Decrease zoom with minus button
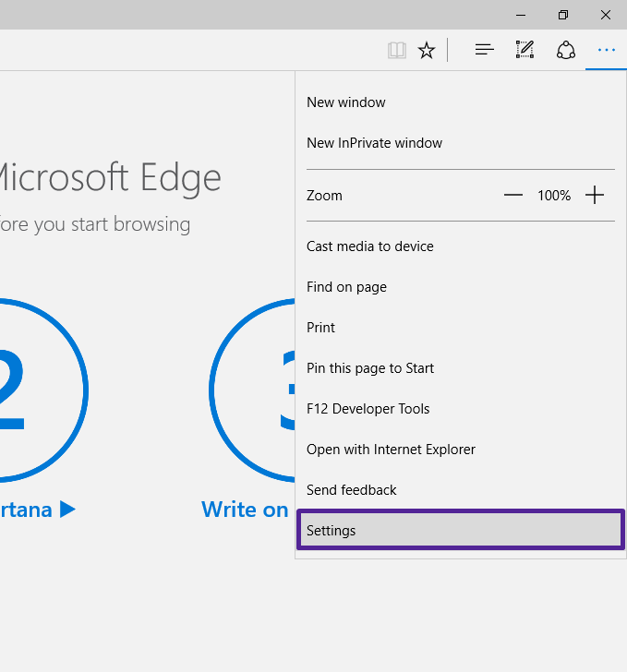 pyautogui.click(x=512, y=196)
